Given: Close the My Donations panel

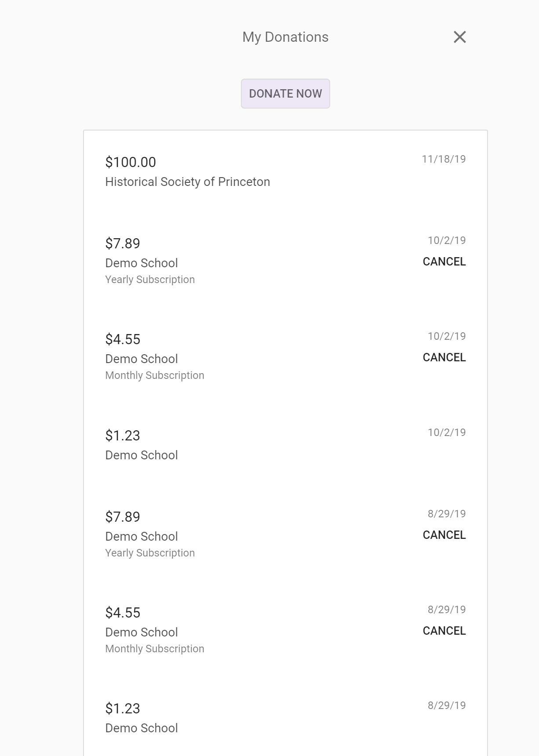Looking at the screenshot, I should (x=459, y=37).
